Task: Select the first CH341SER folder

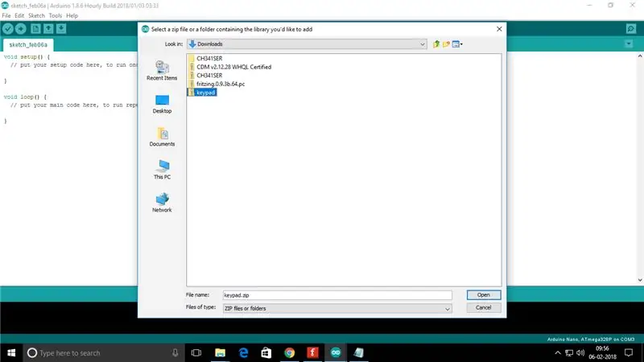Action: [x=205, y=58]
